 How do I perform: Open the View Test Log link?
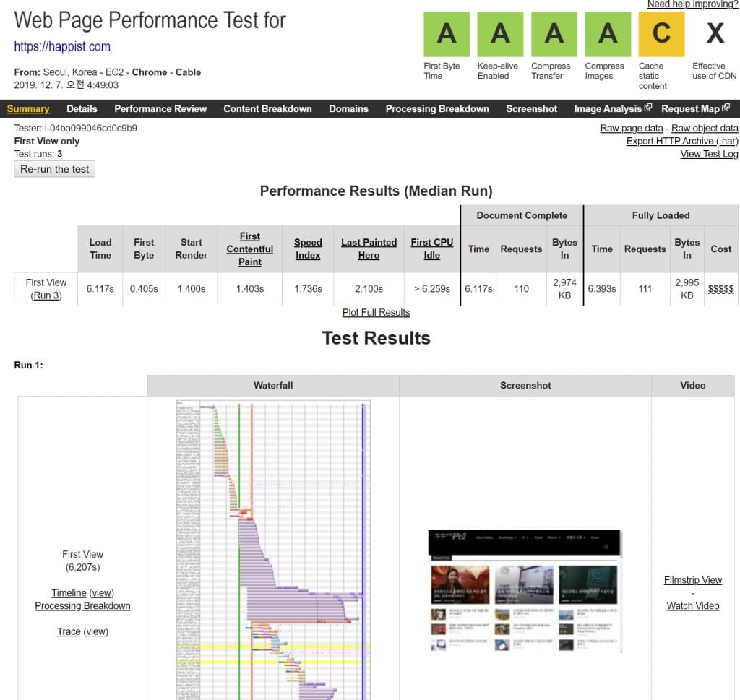709,155
